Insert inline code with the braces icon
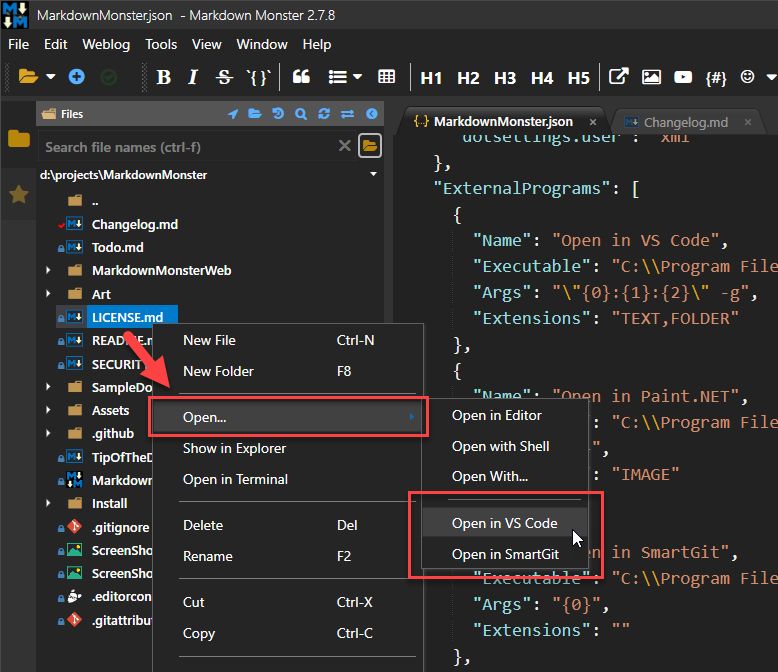 coord(258,77)
